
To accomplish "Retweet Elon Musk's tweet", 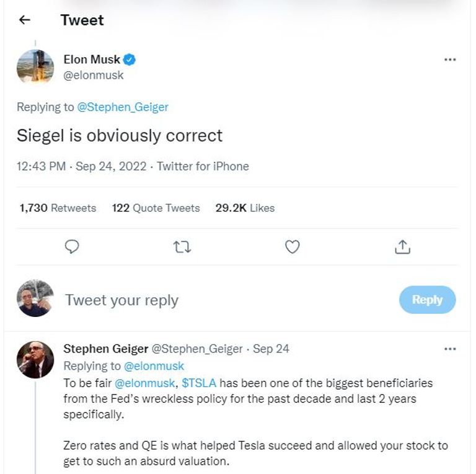I will (182, 247).
